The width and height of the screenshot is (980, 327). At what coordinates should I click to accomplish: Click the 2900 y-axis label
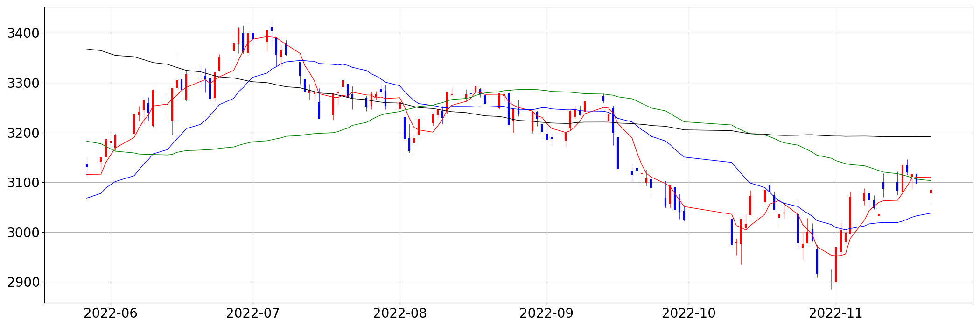click(x=23, y=282)
